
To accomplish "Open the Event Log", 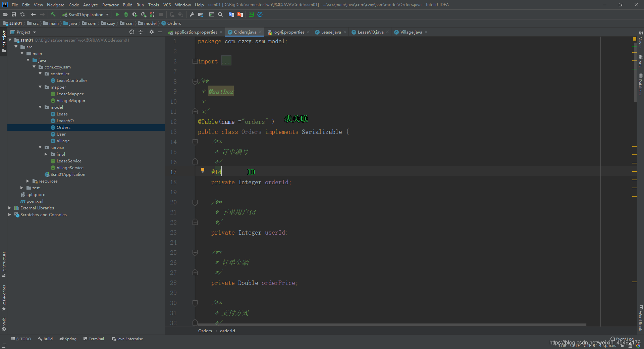I will point(622,339).
